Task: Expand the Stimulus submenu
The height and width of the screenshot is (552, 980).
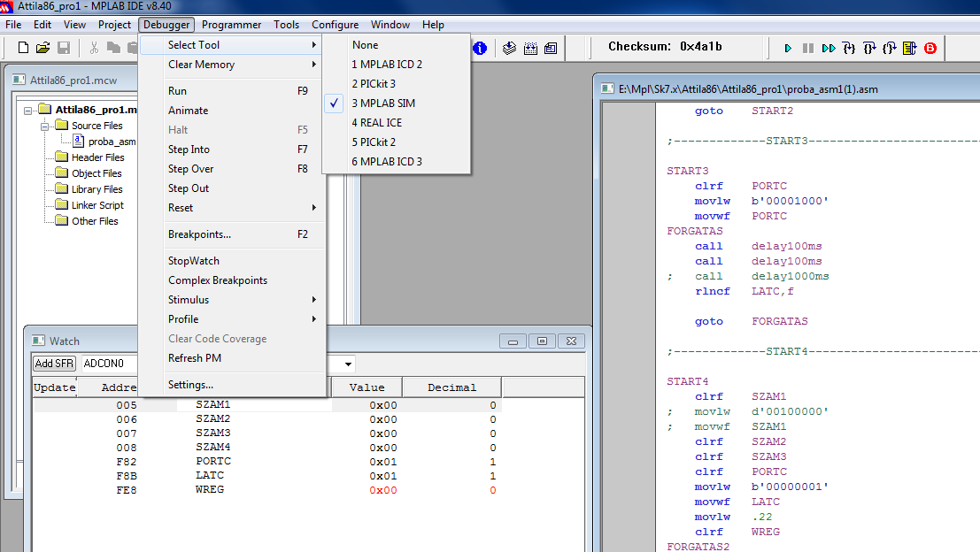Action: (231, 300)
